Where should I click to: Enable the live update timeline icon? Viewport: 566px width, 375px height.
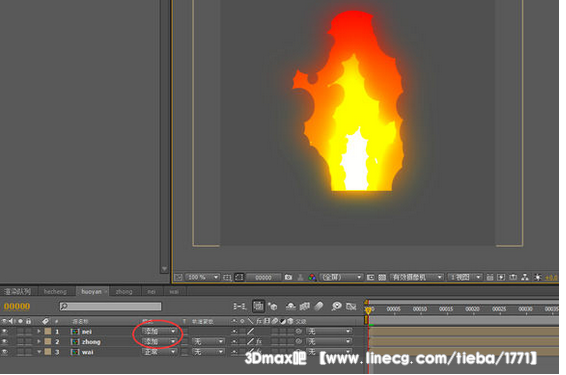258,306
